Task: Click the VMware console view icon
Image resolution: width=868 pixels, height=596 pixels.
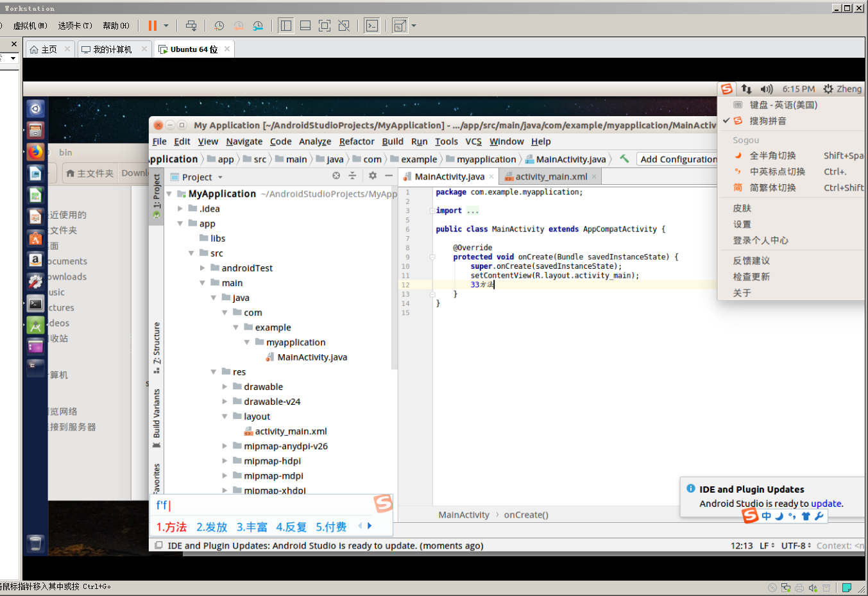Action: click(x=371, y=26)
